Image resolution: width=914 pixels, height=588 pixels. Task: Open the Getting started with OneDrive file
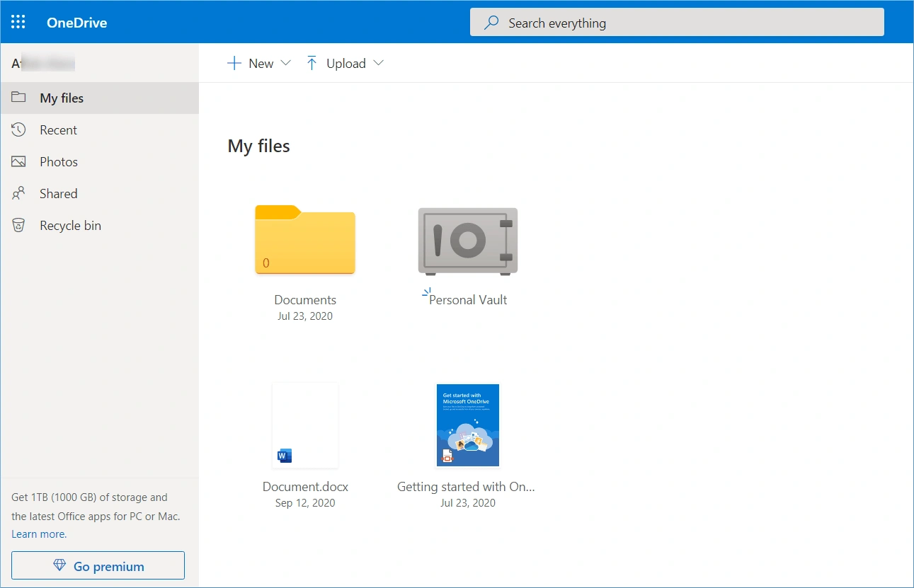(467, 425)
